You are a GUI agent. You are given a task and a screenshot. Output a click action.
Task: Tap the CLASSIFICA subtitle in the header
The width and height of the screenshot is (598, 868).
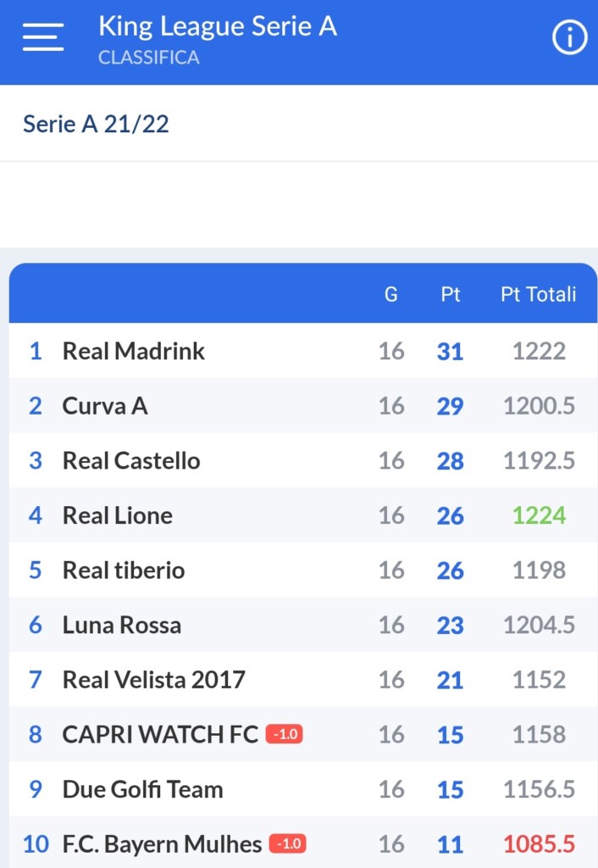coord(149,58)
